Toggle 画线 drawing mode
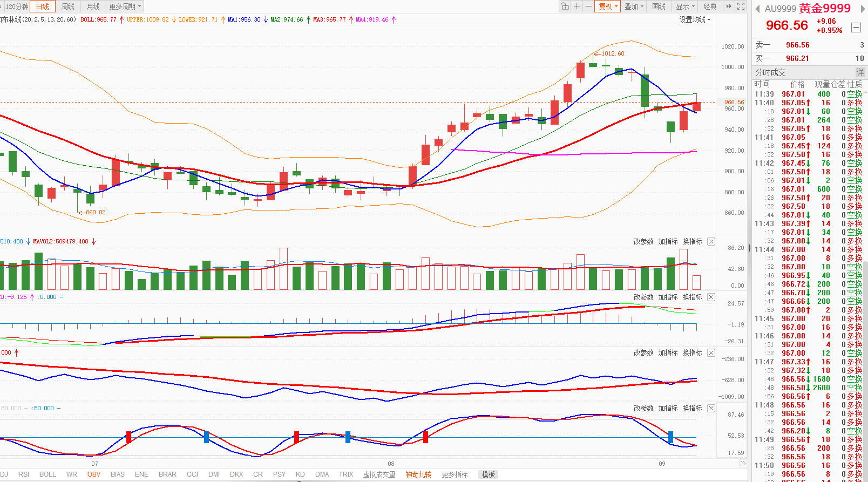The width and height of the screenshot is (868, 482). pyautogui.click(x=659, y=6)
